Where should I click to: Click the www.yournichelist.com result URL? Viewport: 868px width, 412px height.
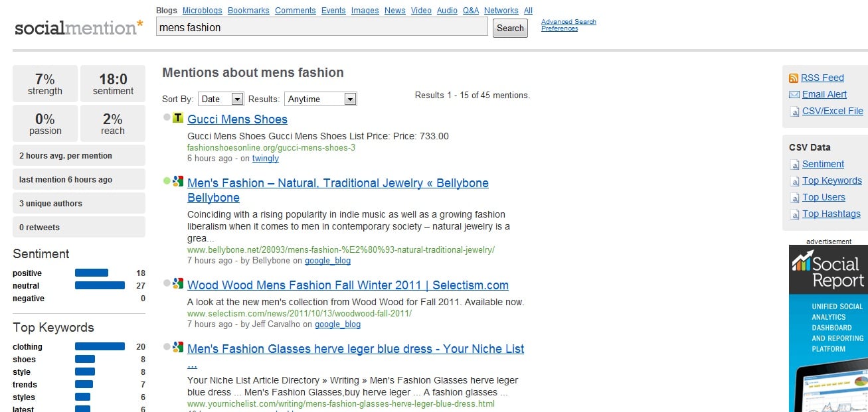coord(341,403)
